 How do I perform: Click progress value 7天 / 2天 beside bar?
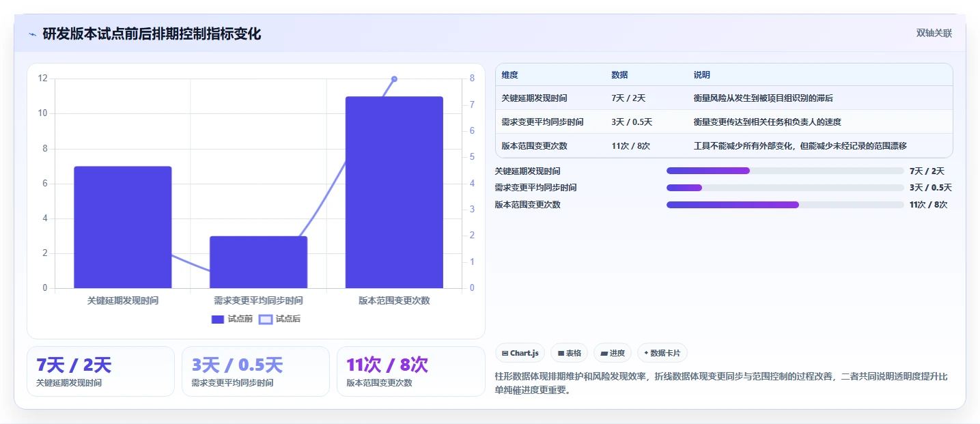927,171
